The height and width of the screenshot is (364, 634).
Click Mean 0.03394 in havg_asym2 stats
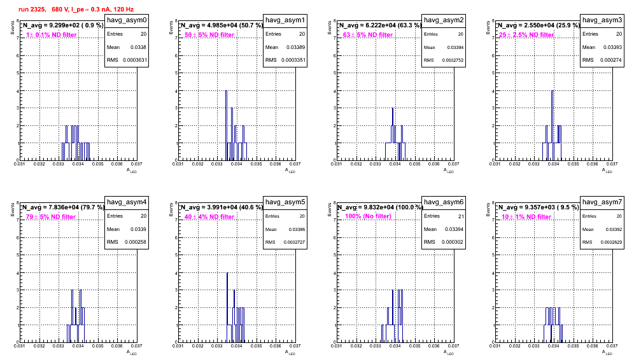[444, 47]
